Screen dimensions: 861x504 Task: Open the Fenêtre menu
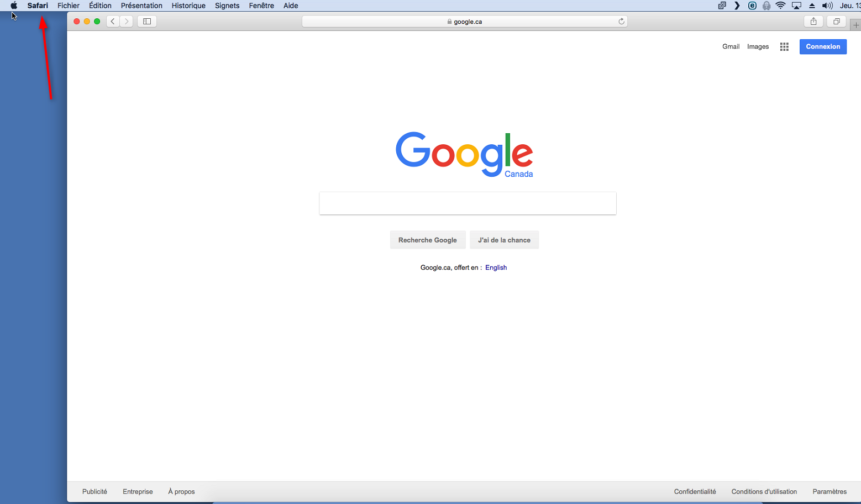pos(261,6)
